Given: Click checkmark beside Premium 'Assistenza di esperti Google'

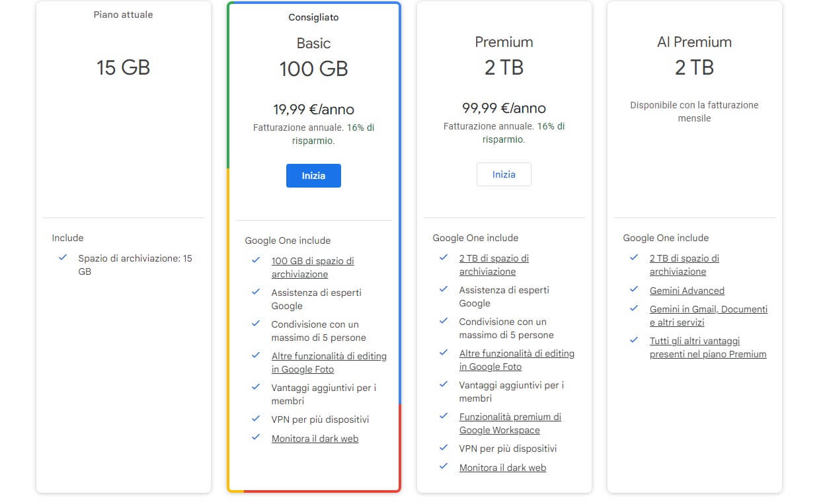Looking at the screenshot, I should point(444,289).
